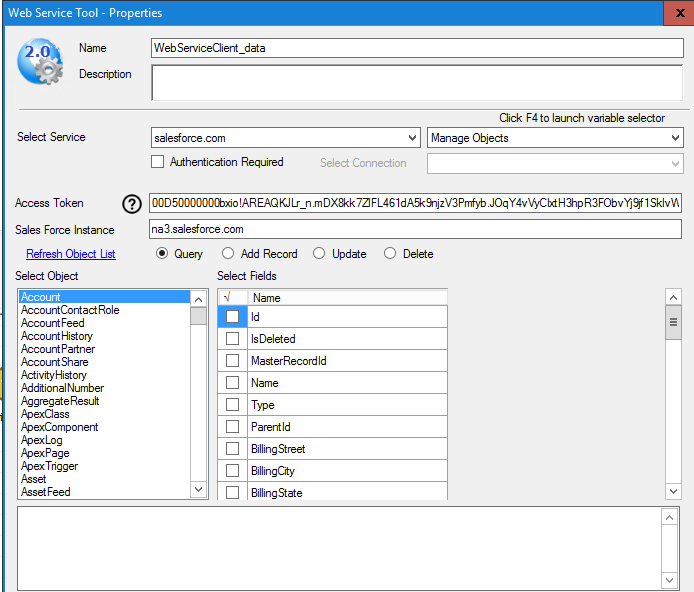Open the Select Service salesforce.com dropdown
Viewport: 694px width, 592px height.
point(285,138)
